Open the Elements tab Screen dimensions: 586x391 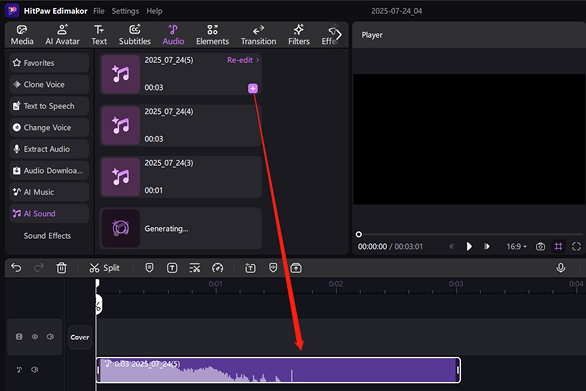coord(212,35)
